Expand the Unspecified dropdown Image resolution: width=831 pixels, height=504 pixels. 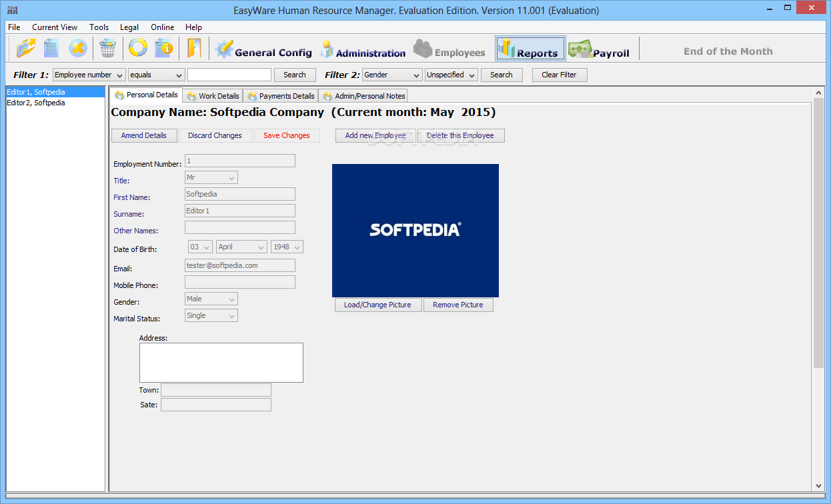coord(452,75)
